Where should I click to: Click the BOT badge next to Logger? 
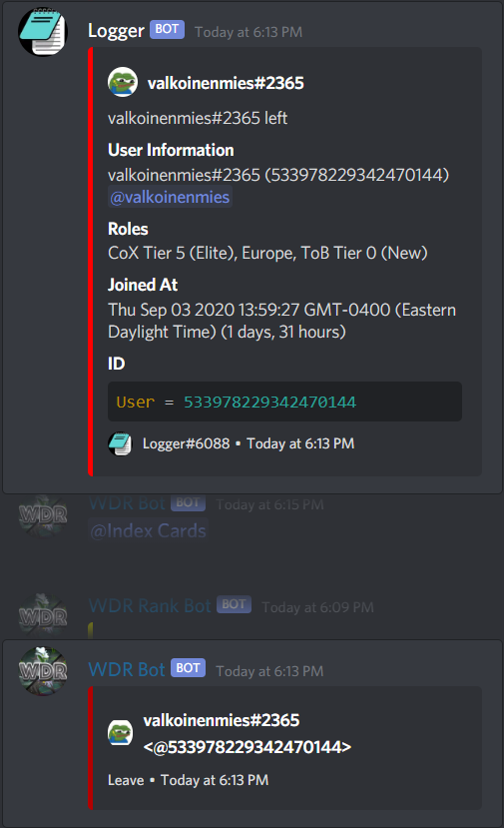pos(167,29)
